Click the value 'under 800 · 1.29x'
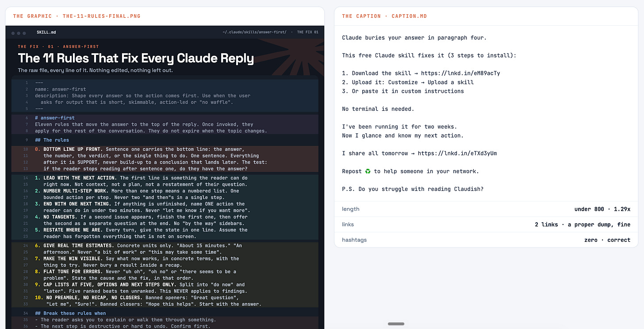 pyautogui.click(x=602, y=209)
